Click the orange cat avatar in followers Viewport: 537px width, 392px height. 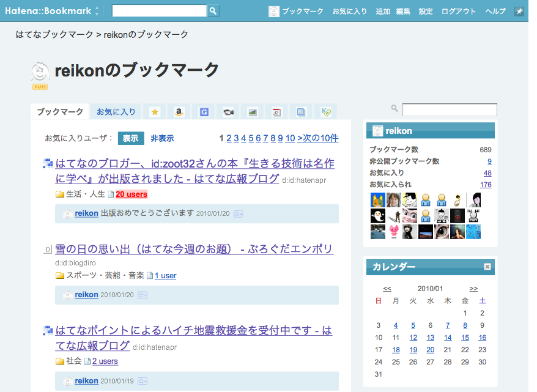point(378,200)
